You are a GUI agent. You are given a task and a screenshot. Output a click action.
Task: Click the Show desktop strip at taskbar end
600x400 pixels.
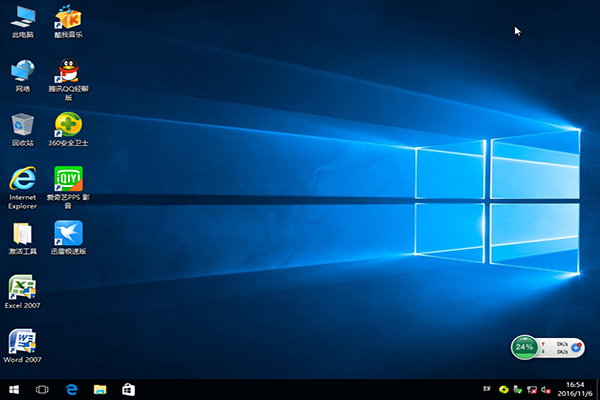point(598,390)
